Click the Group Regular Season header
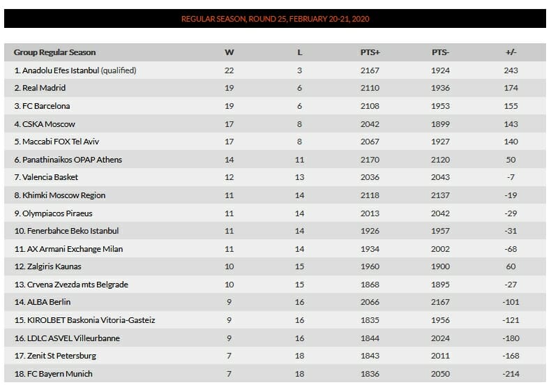Image resolution: width=551 pixels, height=392 pixels. [54, 52]
